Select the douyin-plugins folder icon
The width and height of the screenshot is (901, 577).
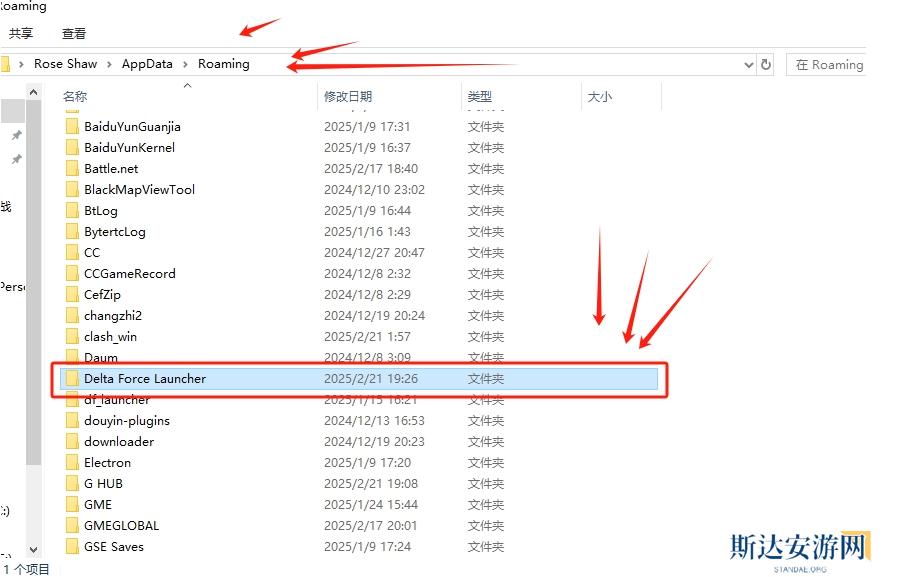[72, 421]
